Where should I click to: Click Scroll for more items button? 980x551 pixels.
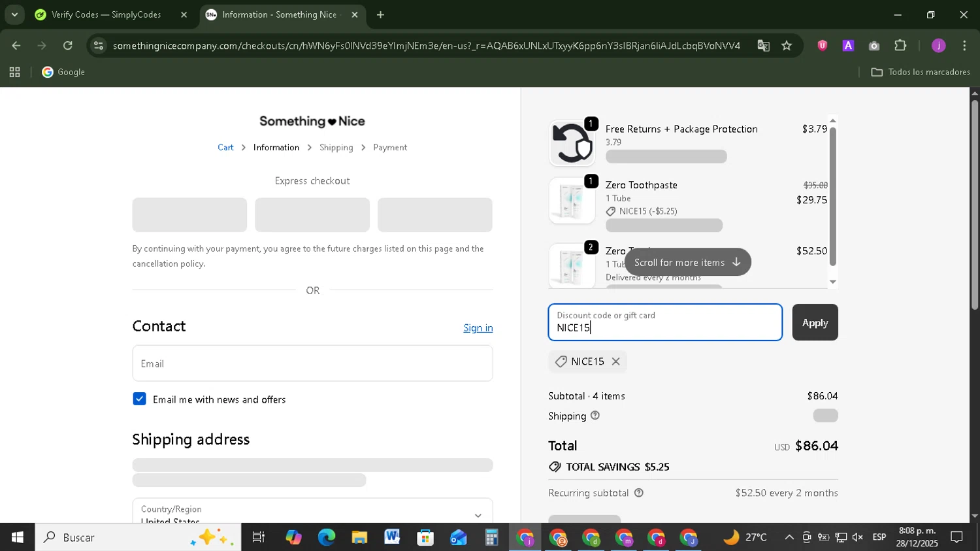[687, 262]
